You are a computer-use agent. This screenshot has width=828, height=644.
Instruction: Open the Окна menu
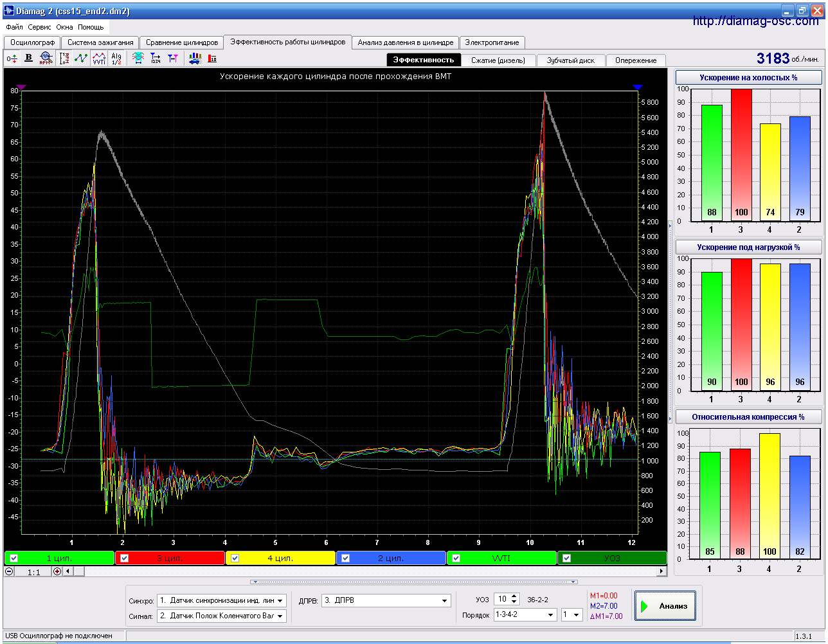coord(64,28)
